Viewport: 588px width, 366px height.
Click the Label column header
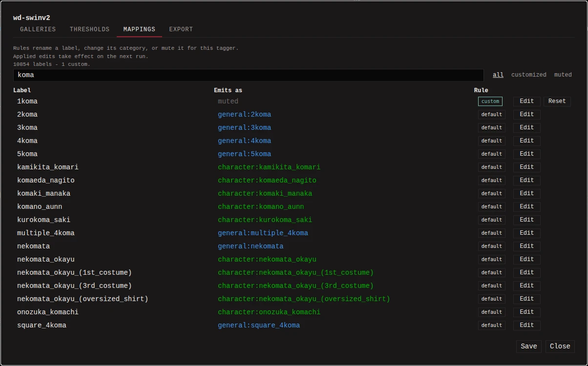[x=22, y=90]
